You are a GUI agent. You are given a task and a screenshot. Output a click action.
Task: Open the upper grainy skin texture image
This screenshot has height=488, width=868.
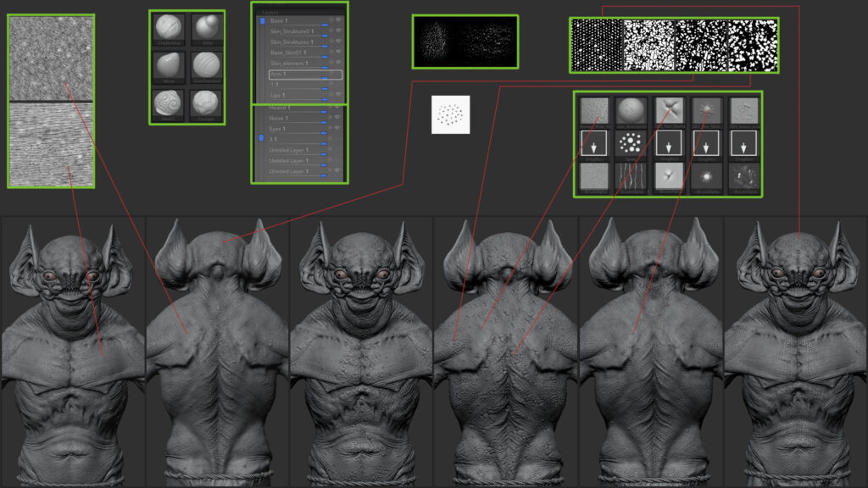point(51,58)
